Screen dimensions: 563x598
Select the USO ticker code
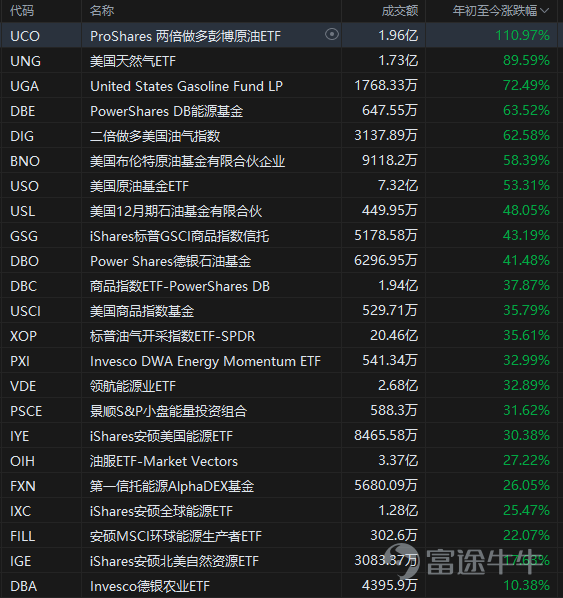coord(24,186)
